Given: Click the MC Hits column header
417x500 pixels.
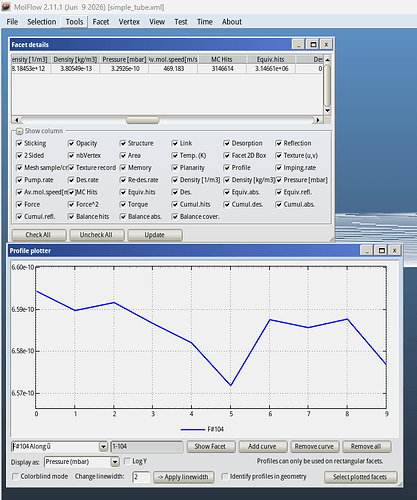Looking at the screenshot, I should [x=222, y=59].
